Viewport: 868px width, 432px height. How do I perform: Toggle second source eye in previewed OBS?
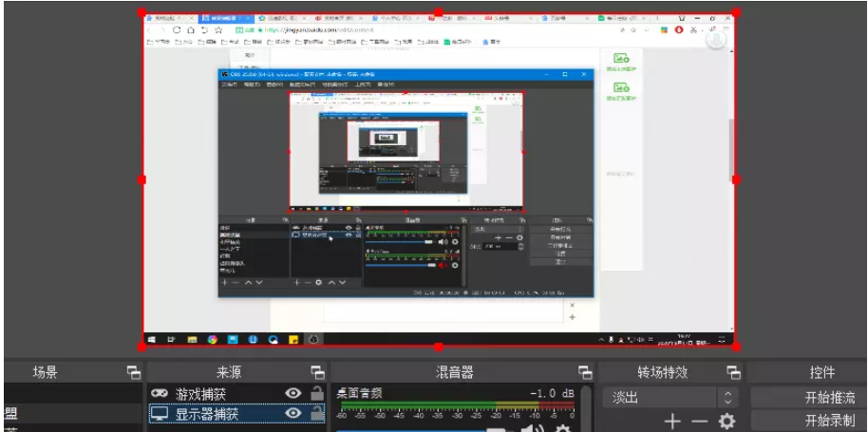point(349,235)
